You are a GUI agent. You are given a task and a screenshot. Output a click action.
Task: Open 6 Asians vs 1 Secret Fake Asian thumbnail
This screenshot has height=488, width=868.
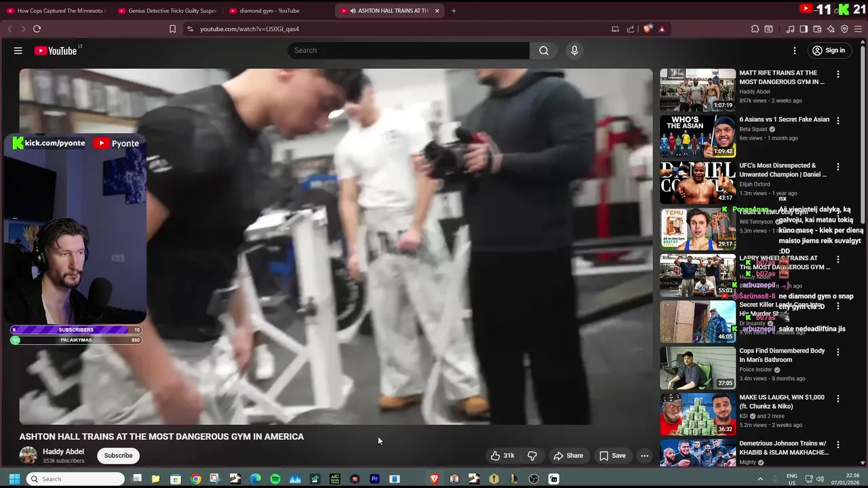coord(698,136)
